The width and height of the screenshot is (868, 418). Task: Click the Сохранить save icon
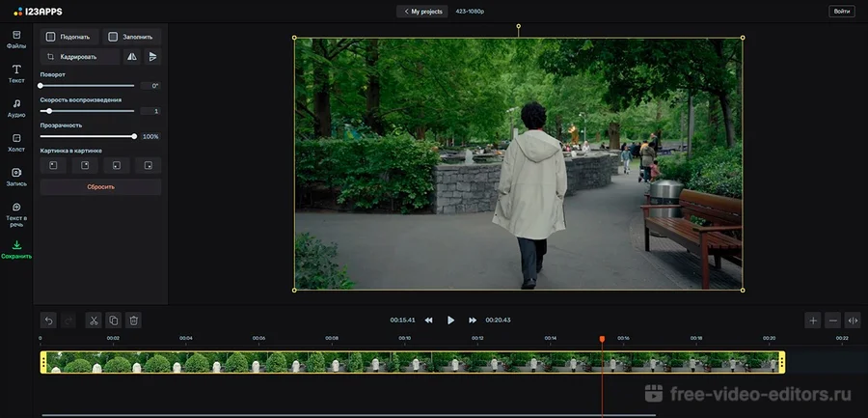tap(16, 244)
